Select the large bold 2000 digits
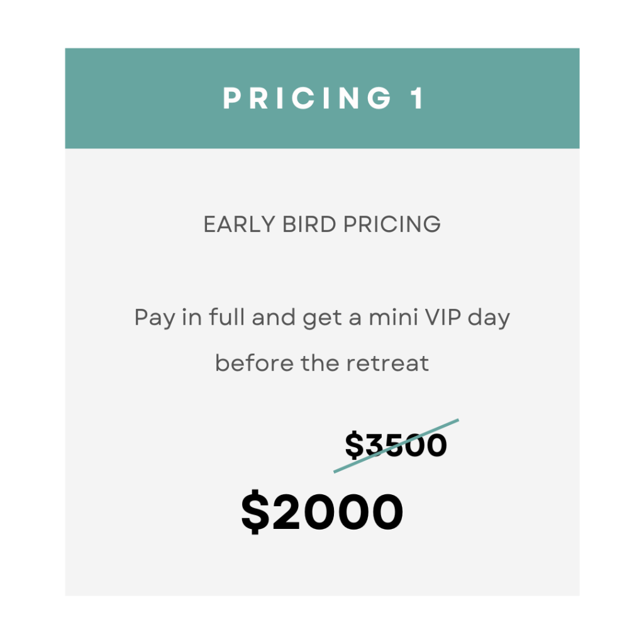 click(x=337, y=512)
